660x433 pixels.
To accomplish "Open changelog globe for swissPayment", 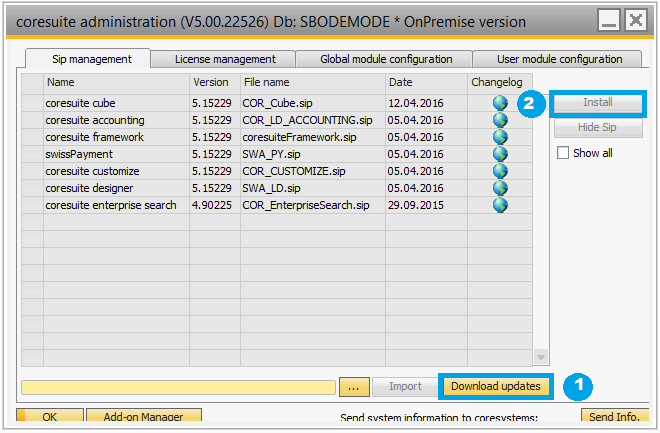I will pyautogui.click(x=500, y=154).
